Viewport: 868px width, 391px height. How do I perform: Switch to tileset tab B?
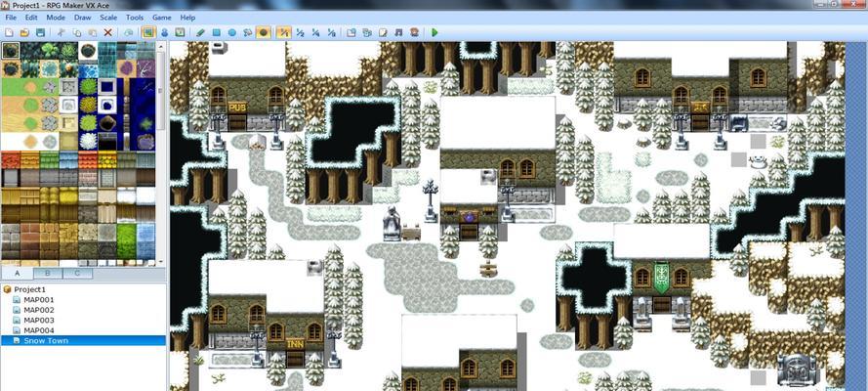[x=48, y=273]
